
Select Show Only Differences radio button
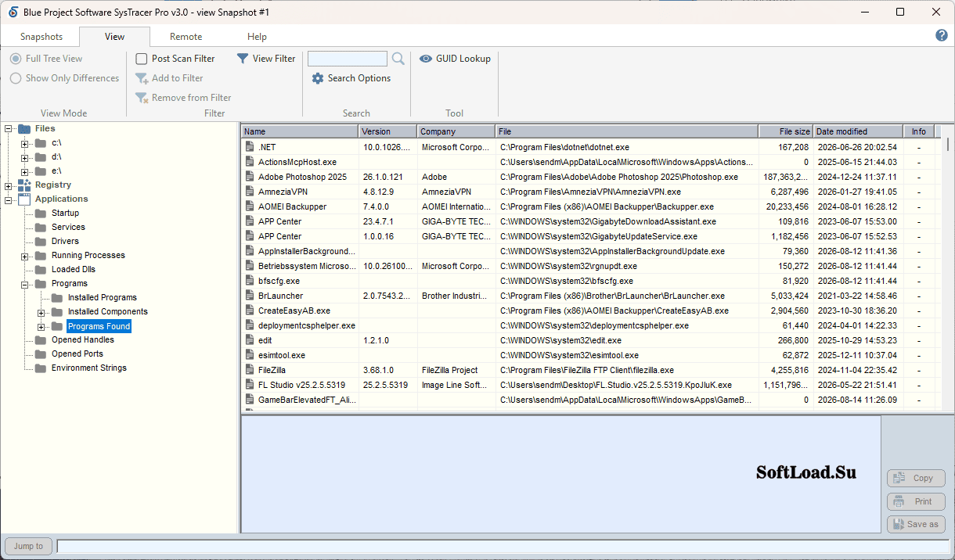(x=16, y=78)
